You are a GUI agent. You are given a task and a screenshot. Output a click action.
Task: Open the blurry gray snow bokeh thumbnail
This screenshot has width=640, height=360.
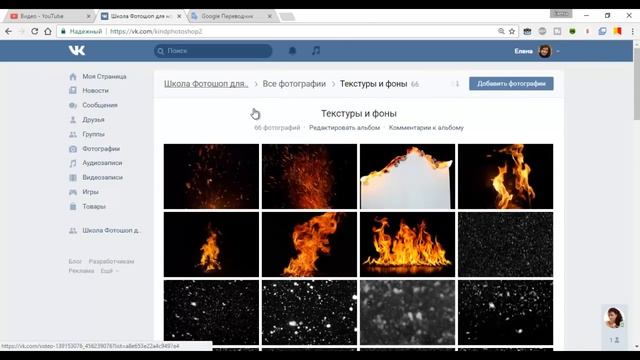407,312
